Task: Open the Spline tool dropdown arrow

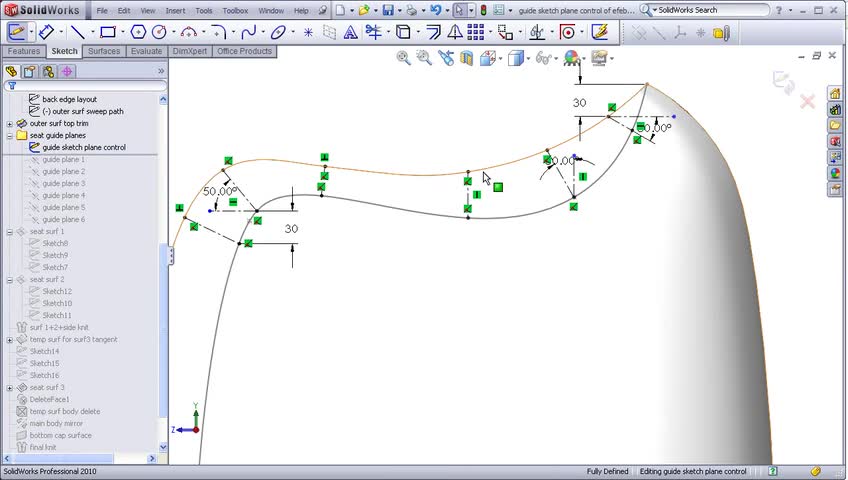Action: [x=263, y=32]
